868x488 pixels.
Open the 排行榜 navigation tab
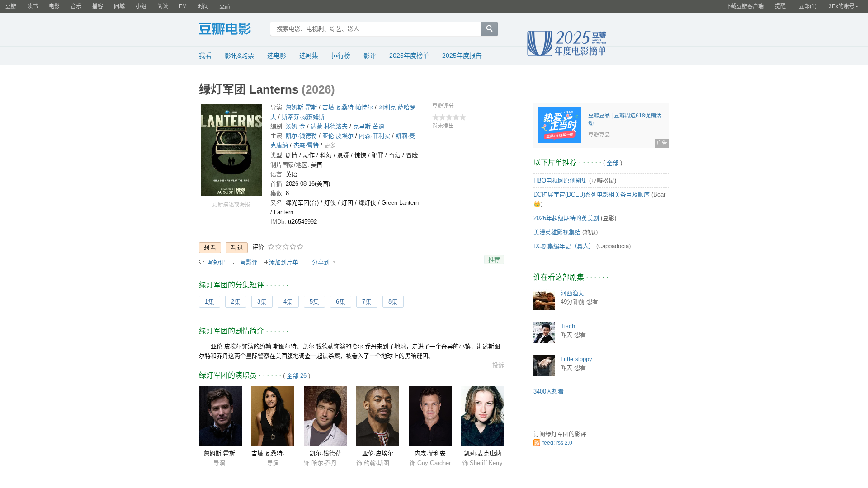341,56
